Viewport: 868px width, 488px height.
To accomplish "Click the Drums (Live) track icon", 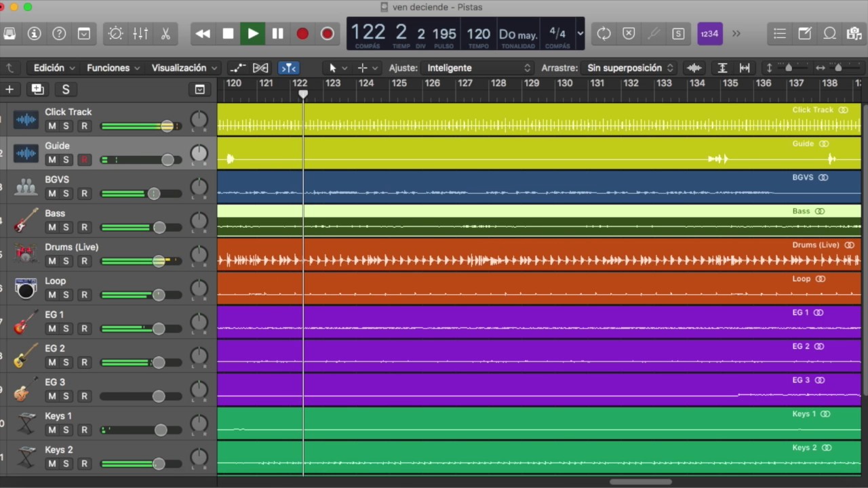I will [26, 254].
